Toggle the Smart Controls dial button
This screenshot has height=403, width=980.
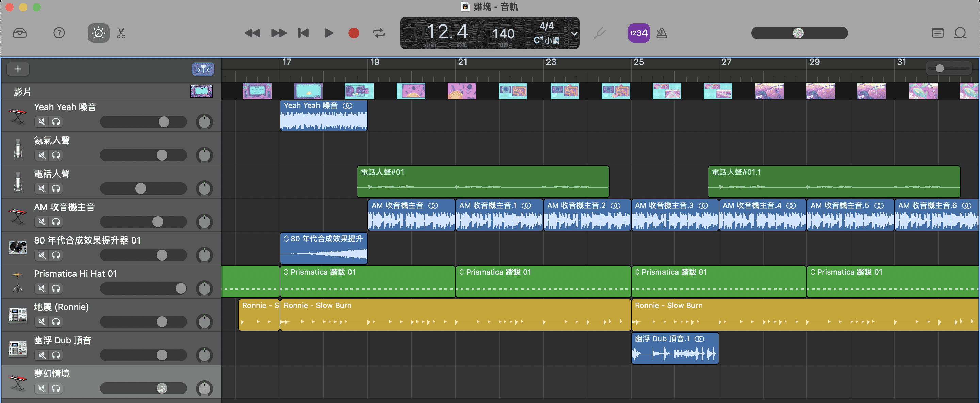pyautogui.click(x=99, y=33)
